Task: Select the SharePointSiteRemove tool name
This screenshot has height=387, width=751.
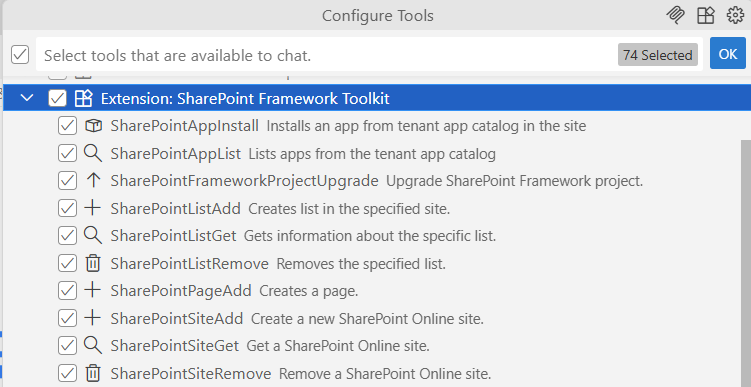Action: click(191, 374)
